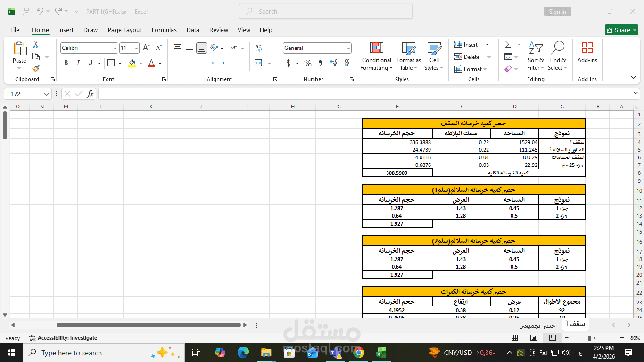Screen dimensions: 644x362
Task: Click the Increase Decimal icon
Action: [334, 63]
